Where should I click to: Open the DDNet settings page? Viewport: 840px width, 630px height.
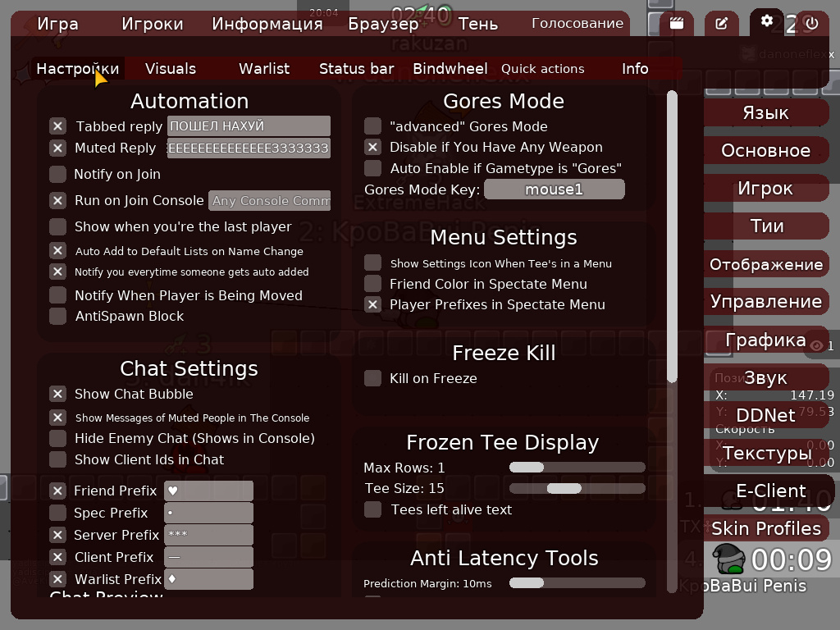coord(766,415)
